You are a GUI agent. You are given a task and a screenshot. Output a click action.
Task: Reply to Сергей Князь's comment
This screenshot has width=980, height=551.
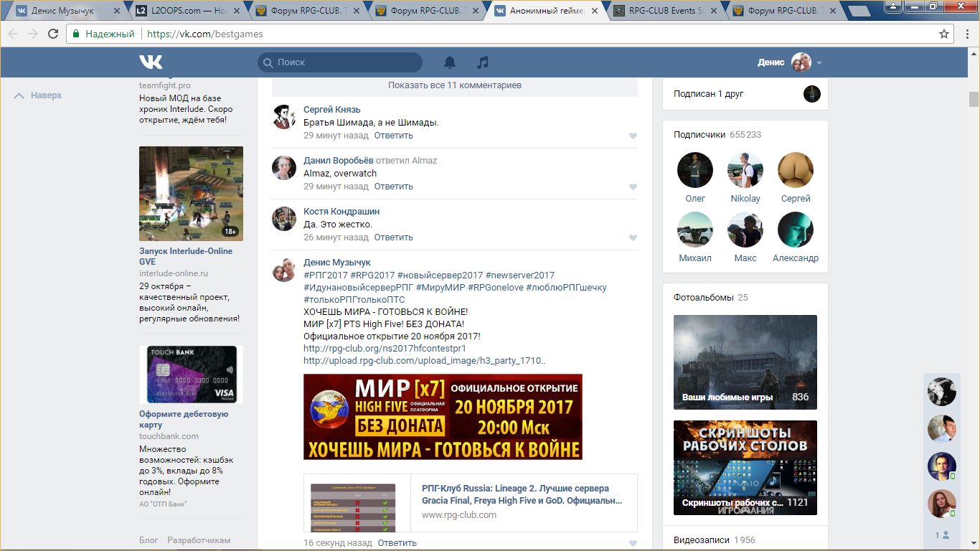393,136
